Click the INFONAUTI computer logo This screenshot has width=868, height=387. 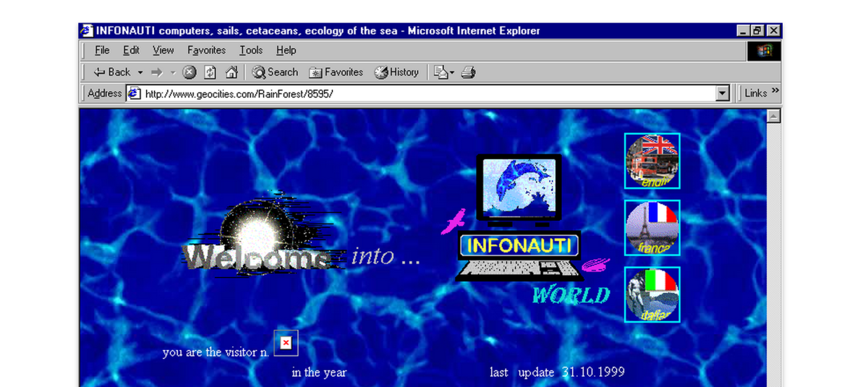[x=519, y=218]
